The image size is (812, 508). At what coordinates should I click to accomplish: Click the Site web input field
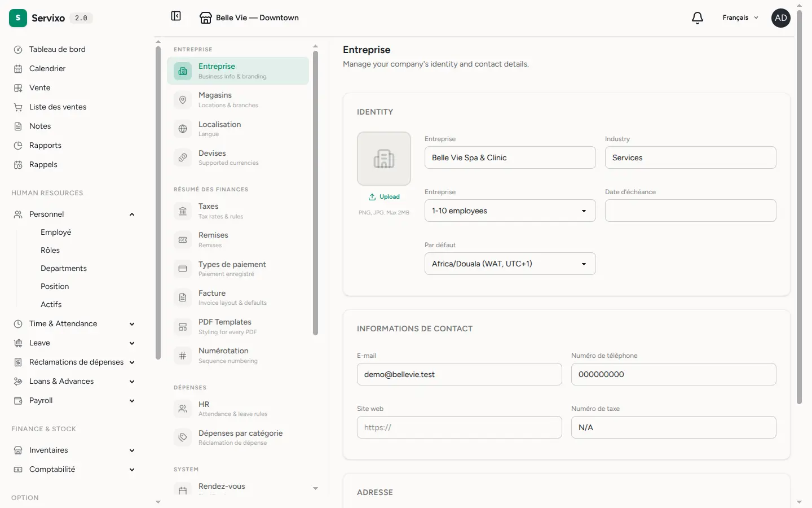(460, 427)
